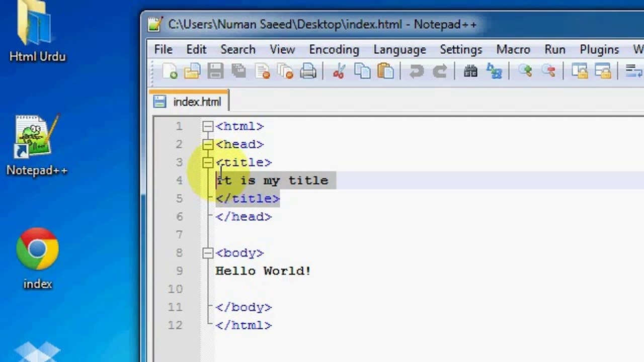644x362 pixels.
Task: Click the New file toolbar icon
Action: point(170,71)
